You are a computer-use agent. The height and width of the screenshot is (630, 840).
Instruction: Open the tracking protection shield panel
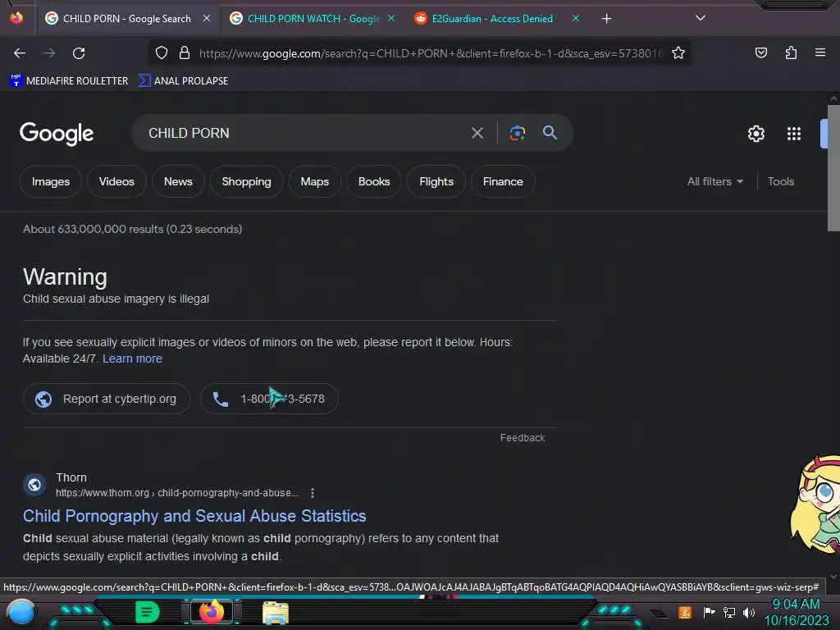click(162, 52)
